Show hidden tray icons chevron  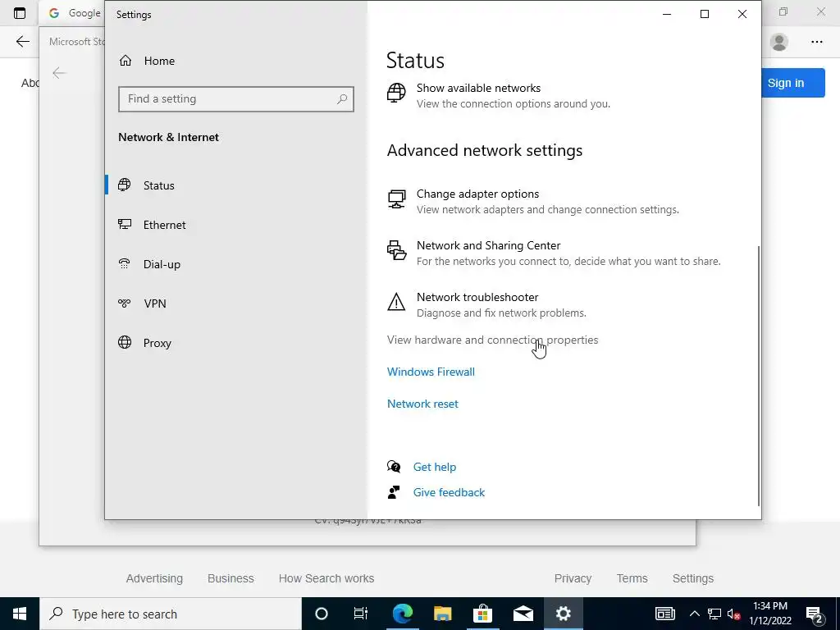[694, 614]
